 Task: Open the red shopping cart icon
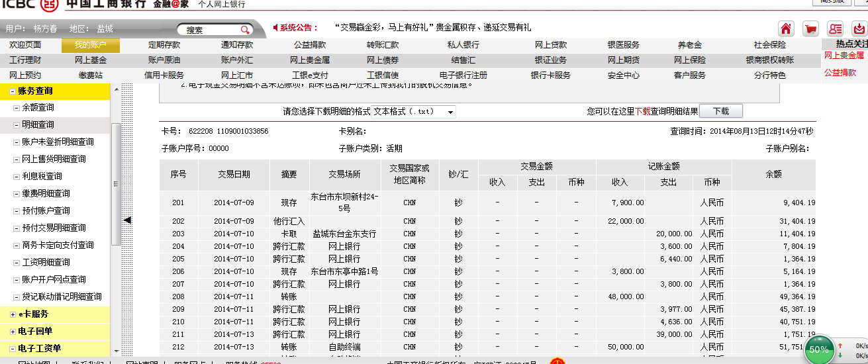(810, 28)
